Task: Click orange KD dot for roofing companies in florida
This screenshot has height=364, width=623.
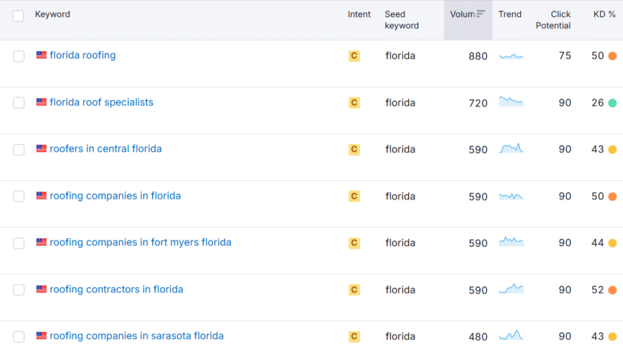Action: pyautogui.click(x=613, y=196)
